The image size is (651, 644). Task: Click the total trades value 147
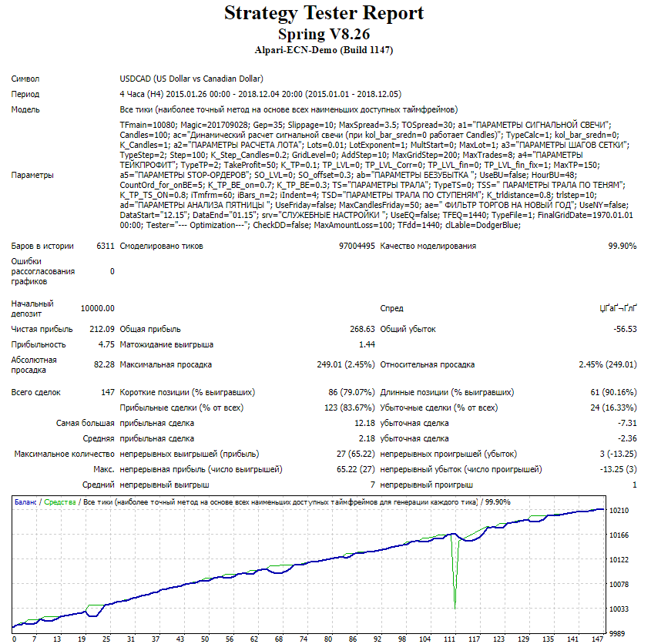point(107,392)
